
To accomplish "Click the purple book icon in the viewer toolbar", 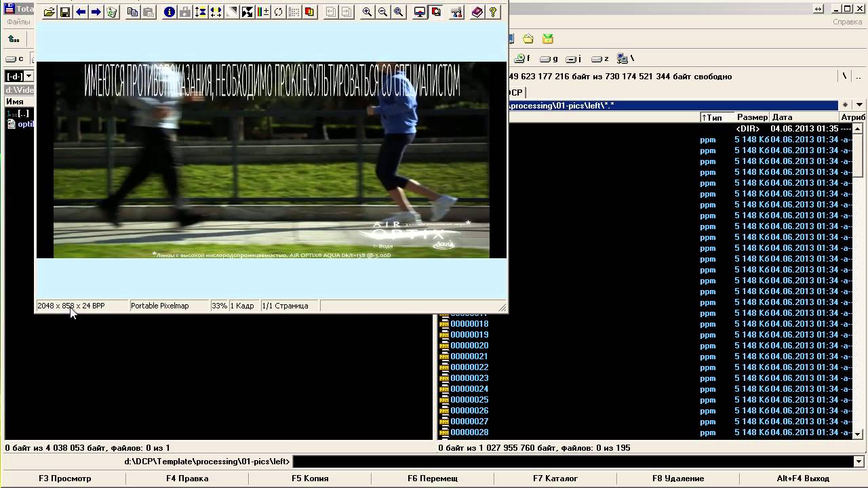I will pyautogui.click(x=477, y=12).
